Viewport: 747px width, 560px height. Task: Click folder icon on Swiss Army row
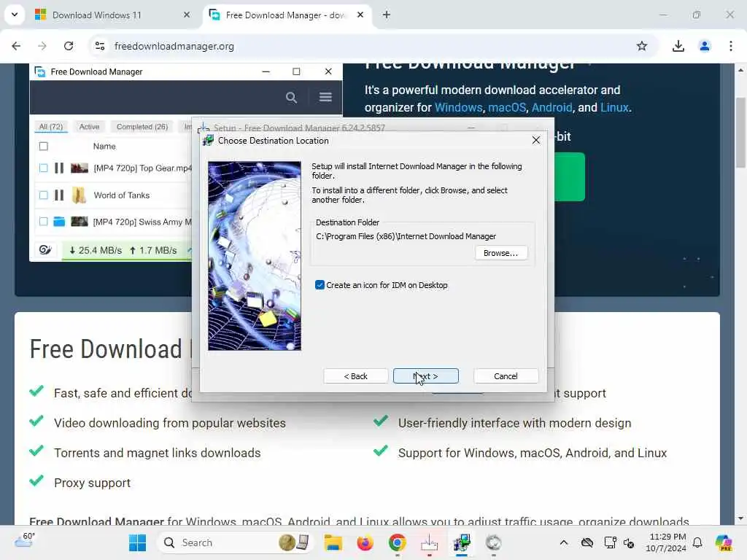pos(59,222)
